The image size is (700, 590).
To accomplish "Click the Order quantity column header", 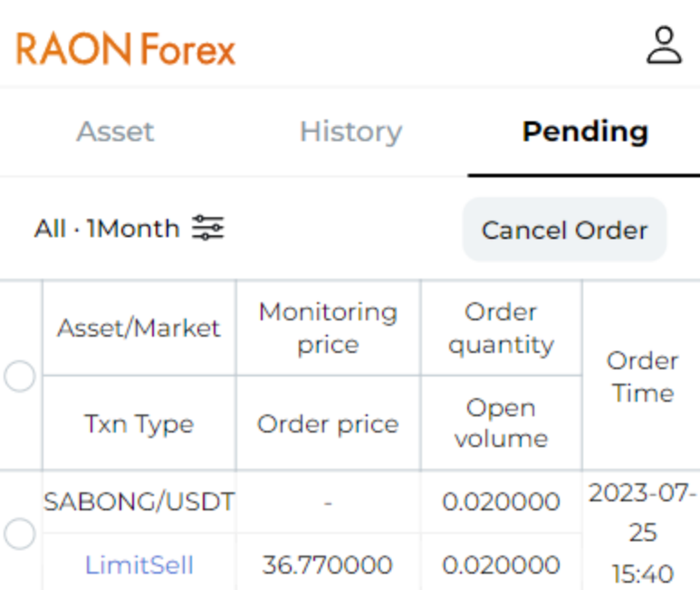I will [x=501, y=328].
